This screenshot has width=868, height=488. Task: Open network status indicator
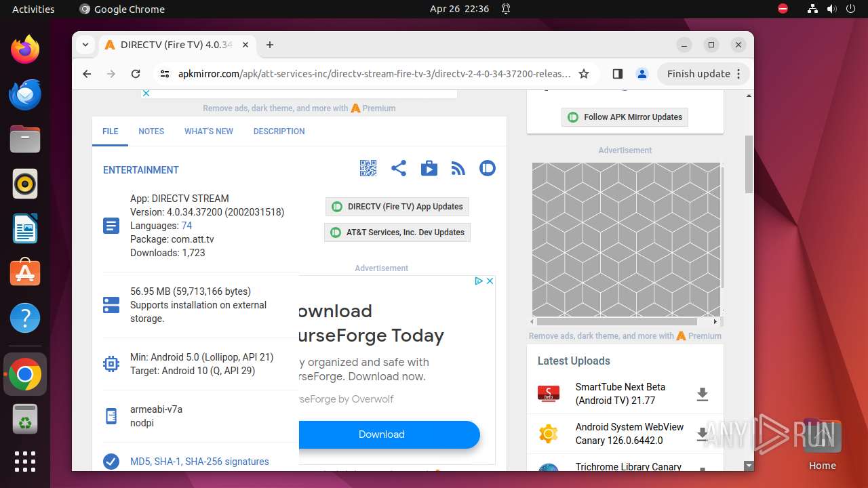pyautogui.click(x=812, y=9)
